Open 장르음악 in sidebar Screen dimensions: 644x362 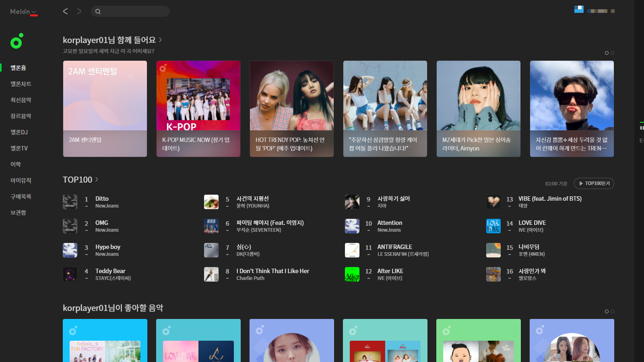coord(21,116)
